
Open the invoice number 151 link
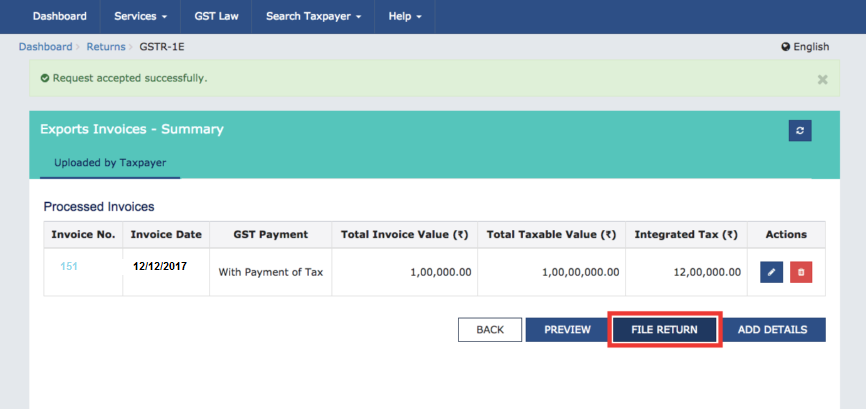(x=69, y=266)
